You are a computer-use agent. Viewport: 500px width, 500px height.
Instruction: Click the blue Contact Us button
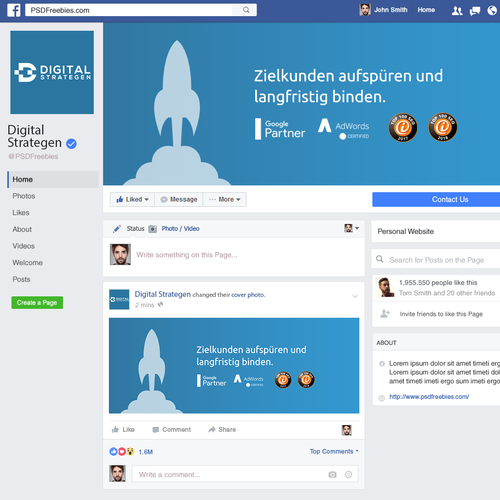pos(436,199)
